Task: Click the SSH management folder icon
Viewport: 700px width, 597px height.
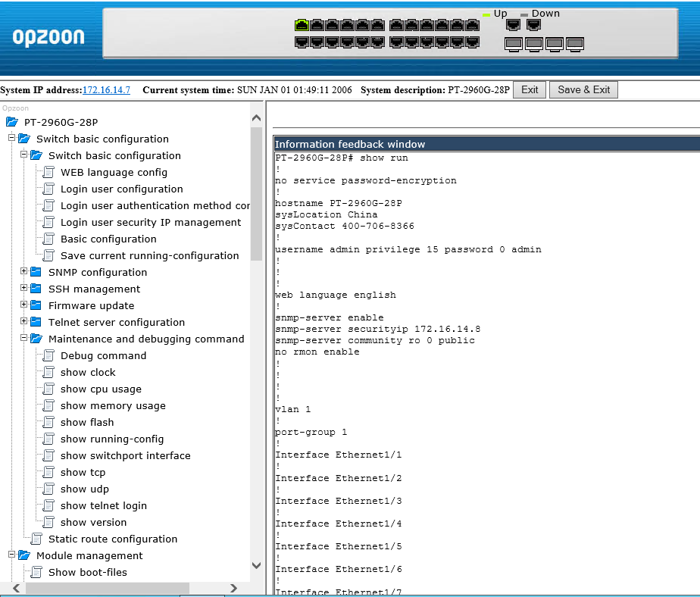Action: point(36,289)
